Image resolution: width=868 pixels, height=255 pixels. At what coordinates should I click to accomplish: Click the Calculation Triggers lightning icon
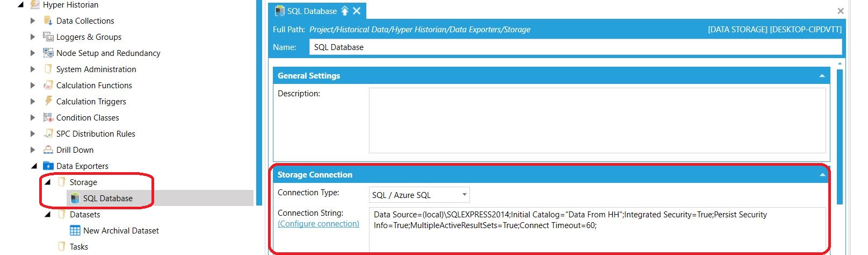48,101
